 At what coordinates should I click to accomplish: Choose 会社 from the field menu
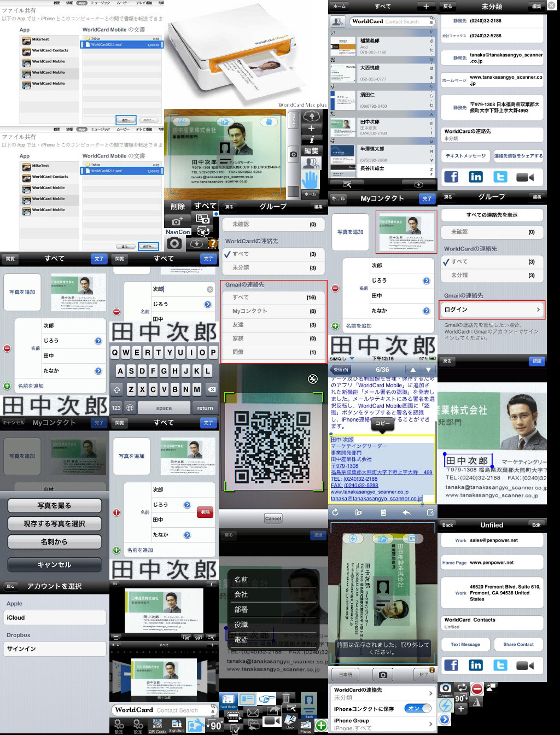pyautogui.click(x=241, y=594)
